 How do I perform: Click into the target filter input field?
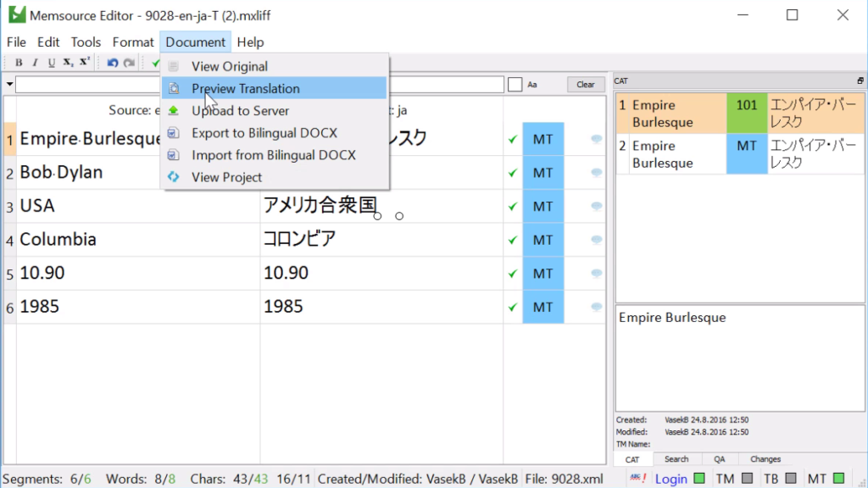(446, 85)
